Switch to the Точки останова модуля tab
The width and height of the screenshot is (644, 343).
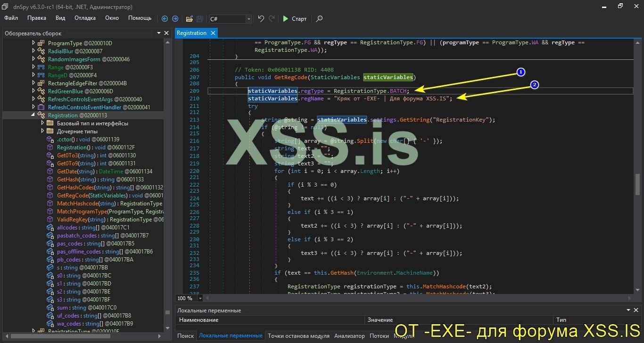(x=298, y=336)
